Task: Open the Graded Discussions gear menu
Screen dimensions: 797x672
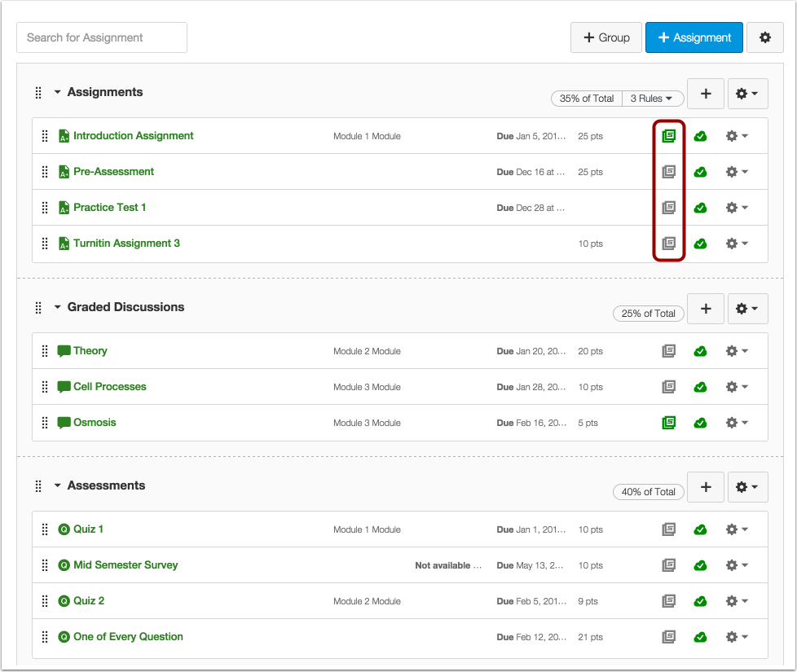Action: (746, 309)
